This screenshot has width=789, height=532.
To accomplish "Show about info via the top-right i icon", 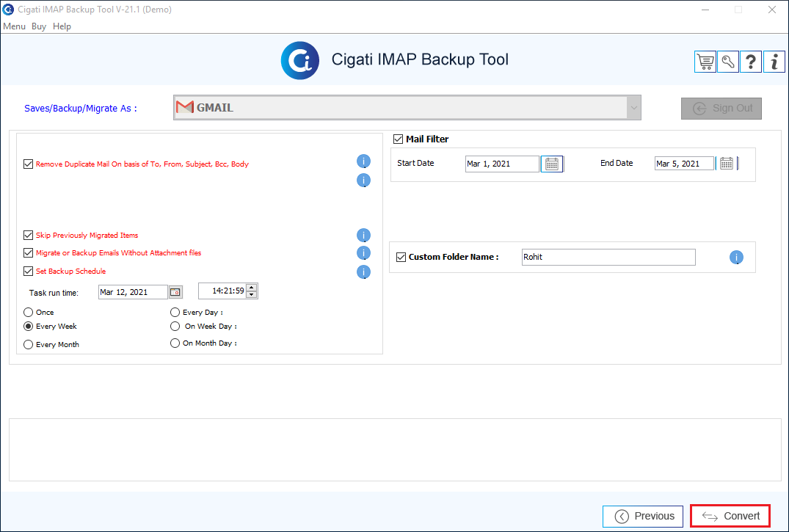I will coord(774,62).
